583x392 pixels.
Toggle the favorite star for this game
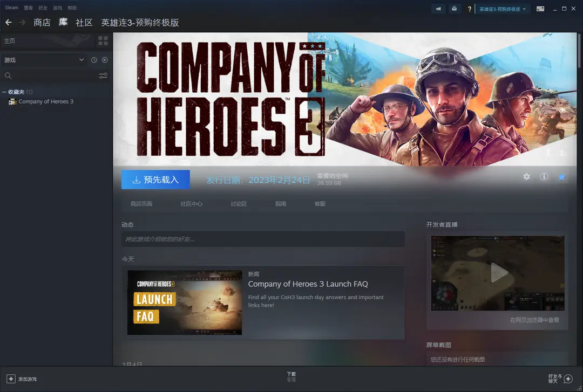coord(562,177)
